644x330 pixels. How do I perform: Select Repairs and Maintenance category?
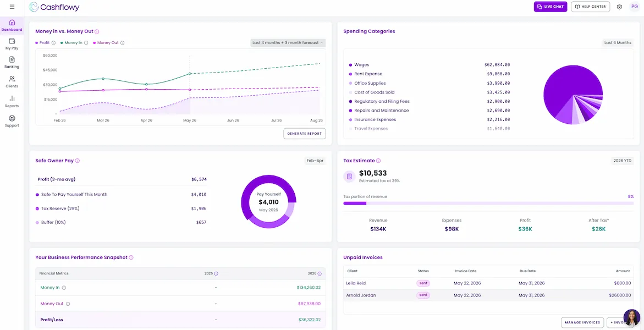click(429, 111)
